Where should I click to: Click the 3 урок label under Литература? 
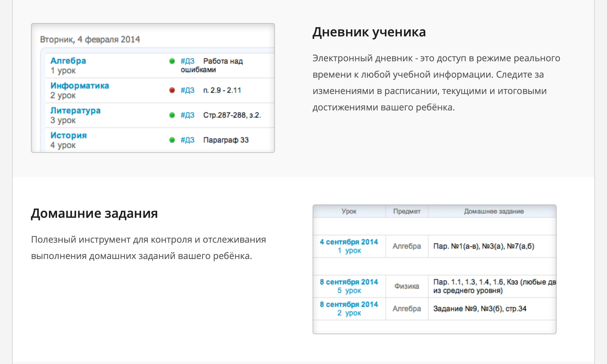(63, 120)
